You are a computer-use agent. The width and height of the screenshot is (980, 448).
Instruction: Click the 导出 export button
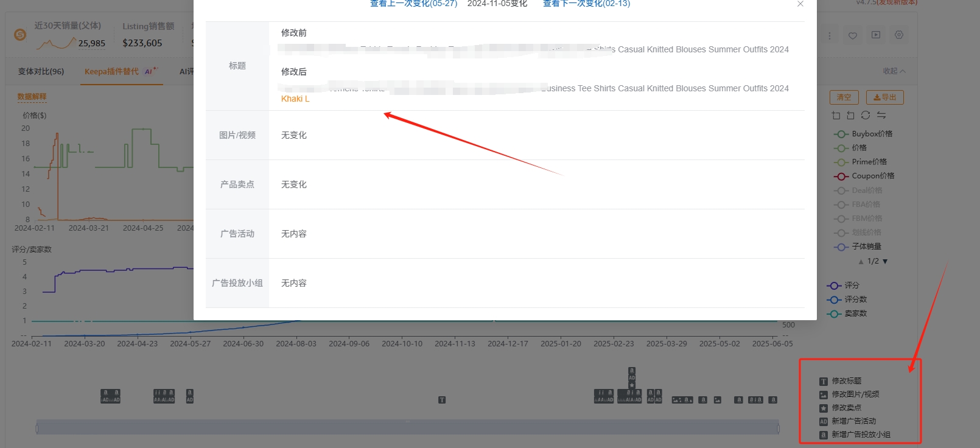tap(884, 97)
